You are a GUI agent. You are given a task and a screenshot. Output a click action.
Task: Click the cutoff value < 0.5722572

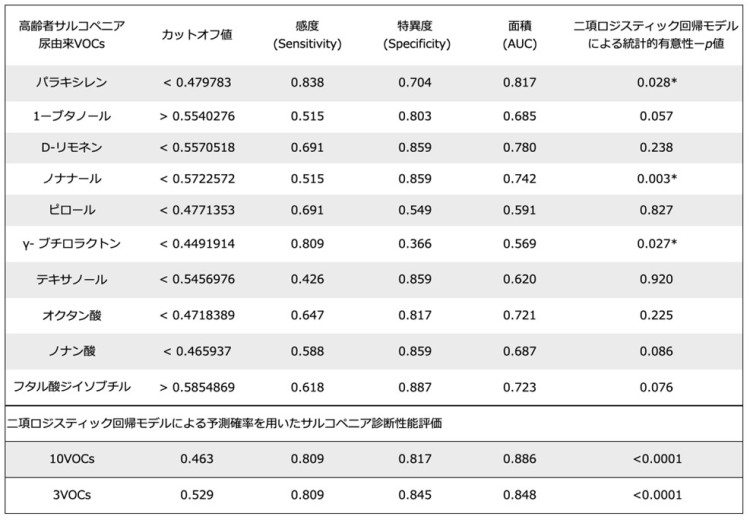click(x=197, y=179)
